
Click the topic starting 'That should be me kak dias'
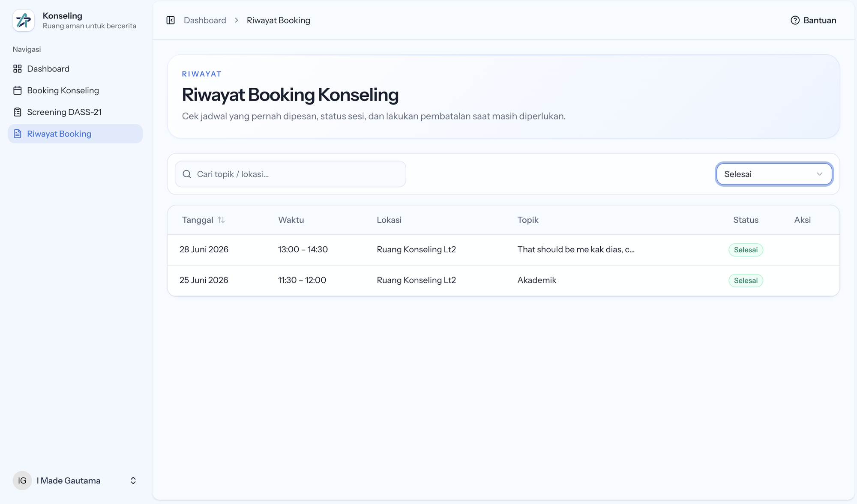576,249
